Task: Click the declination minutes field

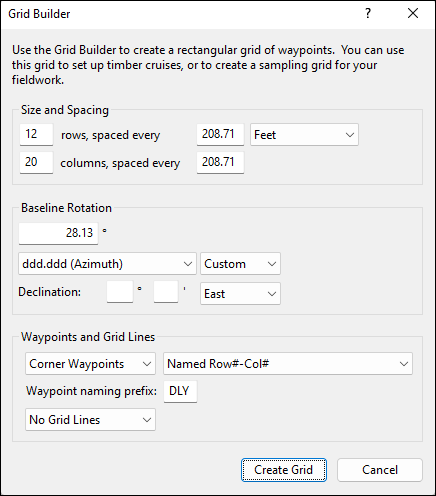Action: (166, 292)
